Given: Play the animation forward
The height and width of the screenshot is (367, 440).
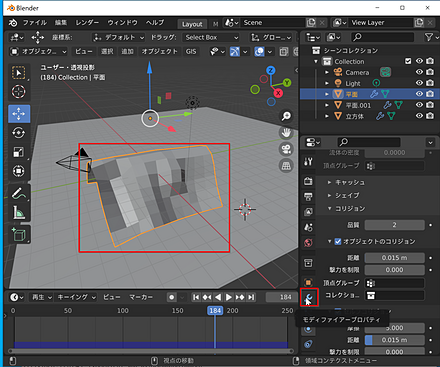Looking at the screenshot, I should coord(229,297).
